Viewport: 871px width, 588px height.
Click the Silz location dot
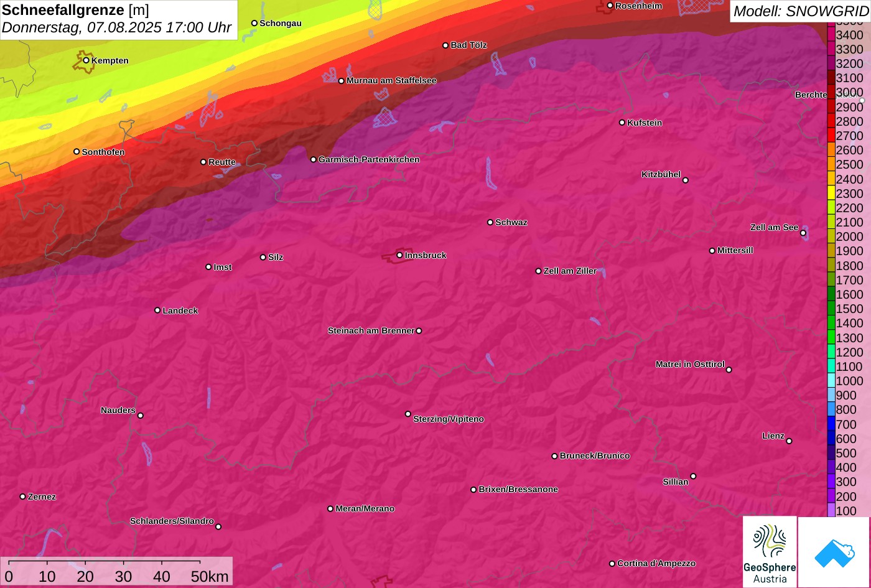pos(263,257)
